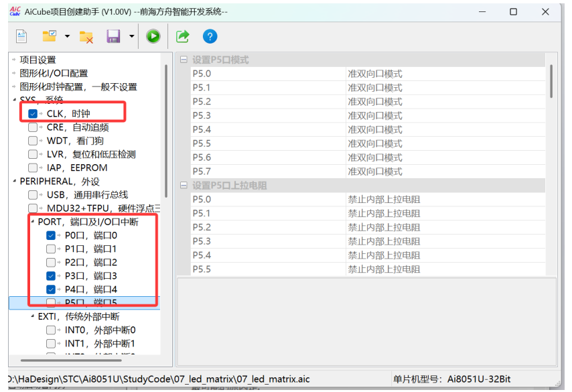Check the INT1 外部中断1 checkbox

tap(51, 344)
